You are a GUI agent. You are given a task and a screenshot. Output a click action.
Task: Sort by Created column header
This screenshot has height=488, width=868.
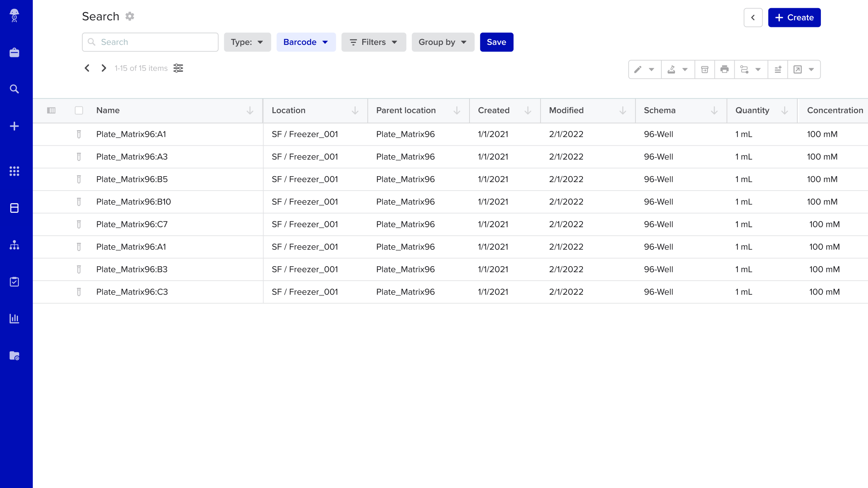[x=505, y=111]
